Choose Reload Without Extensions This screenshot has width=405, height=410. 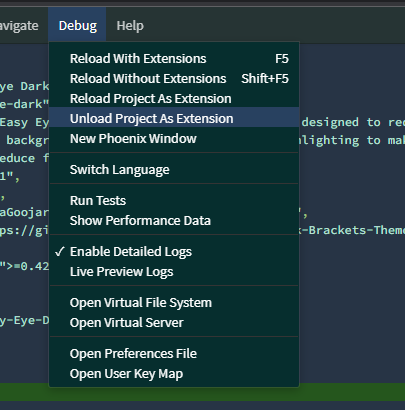[174, 79]
